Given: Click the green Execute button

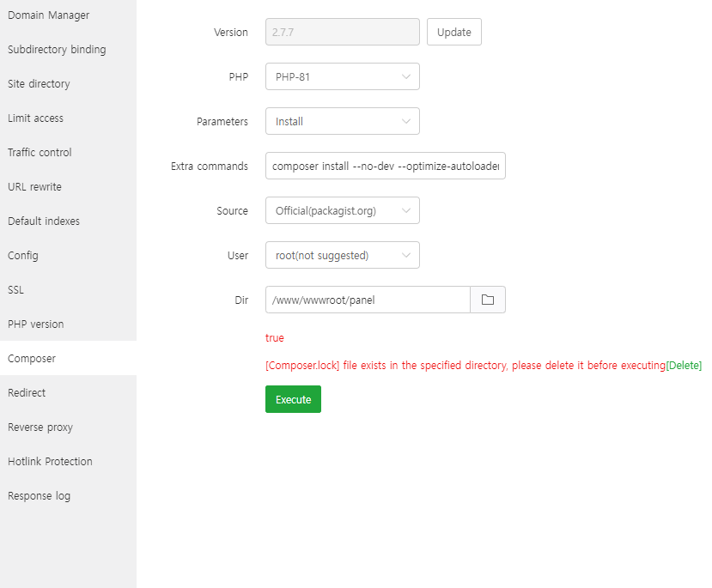Looking at the screenshot, I should (293, 399).
